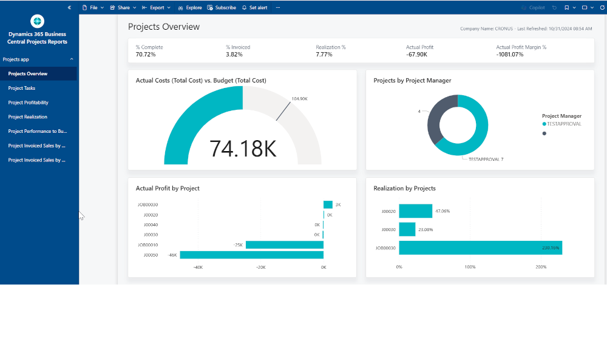
Task: Open the Bookmarks icon menu
Action: tap(569, 7)
